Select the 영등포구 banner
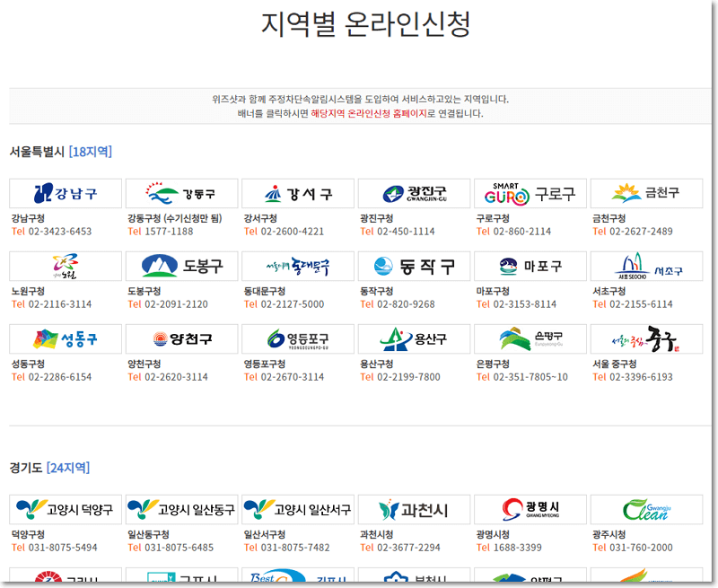 pyautogui.click(x=298, y=339)
